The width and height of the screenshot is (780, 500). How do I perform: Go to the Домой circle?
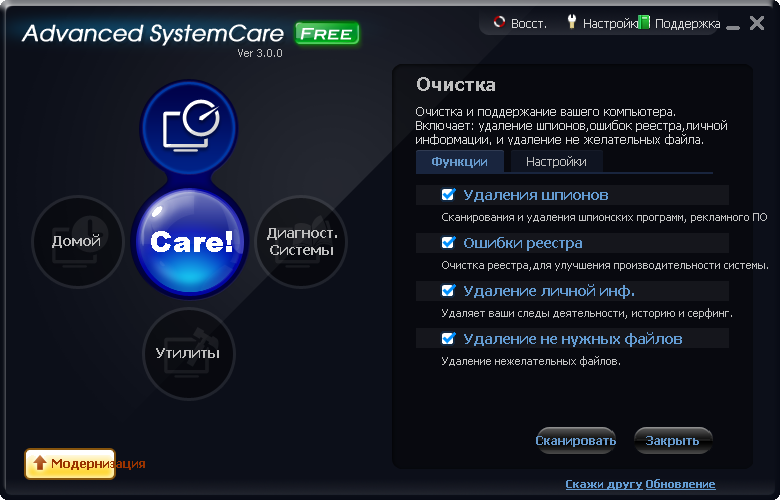coord(77,241)
